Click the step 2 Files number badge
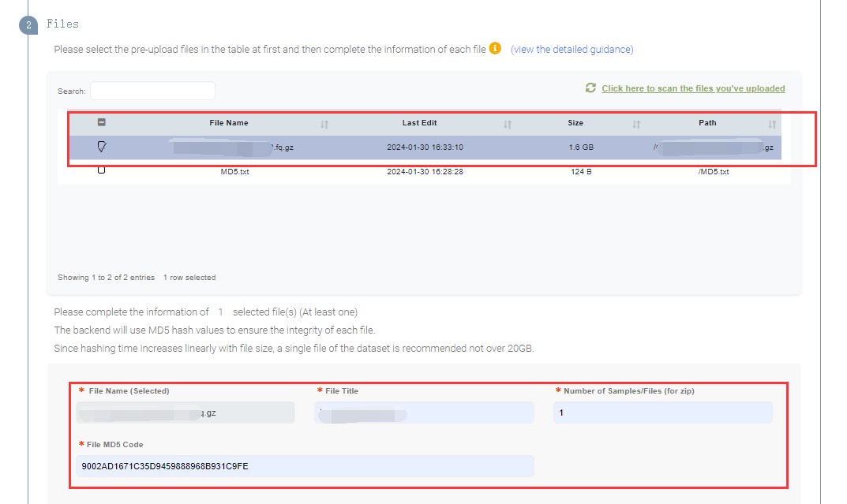Image resolution: width=847 pixels, height=504 pixels. [x=28, y=25]
